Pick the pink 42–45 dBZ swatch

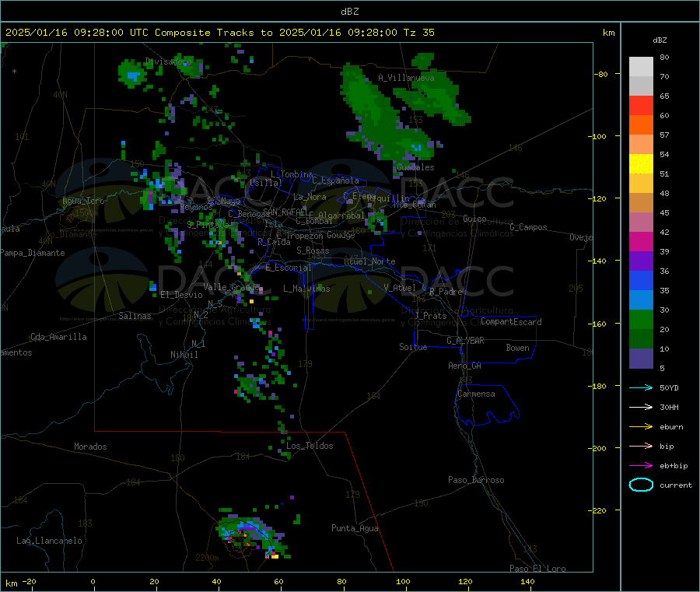[641, 222]
